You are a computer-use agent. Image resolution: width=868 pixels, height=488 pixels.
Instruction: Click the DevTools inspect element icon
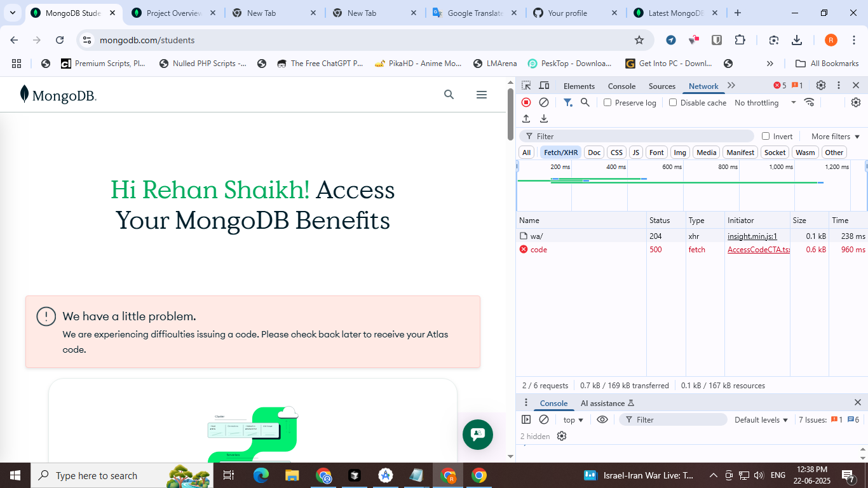tap(526, 86)
